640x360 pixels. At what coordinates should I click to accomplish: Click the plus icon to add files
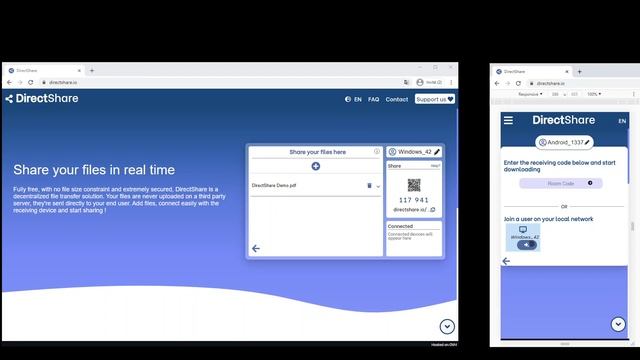pyautogui.click(x=316, y=166)
